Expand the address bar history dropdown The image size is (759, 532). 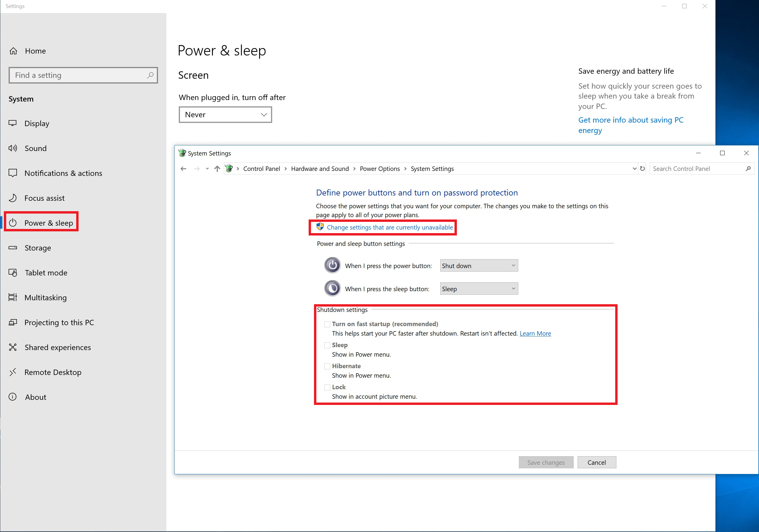(634, 169)
